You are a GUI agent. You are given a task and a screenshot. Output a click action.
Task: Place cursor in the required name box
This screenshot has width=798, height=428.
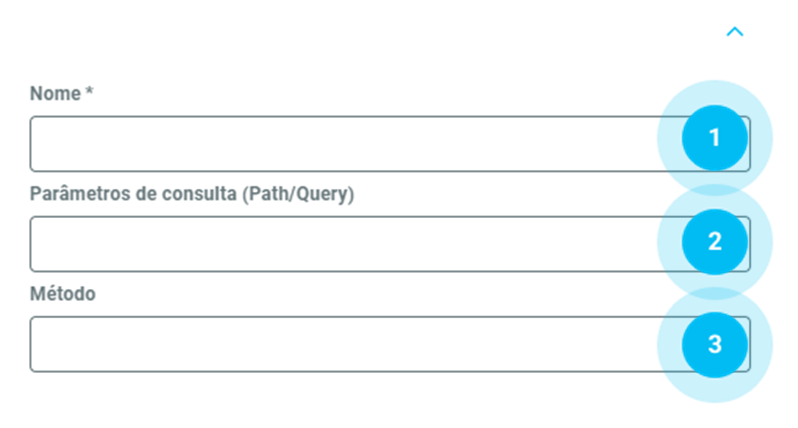340,144
